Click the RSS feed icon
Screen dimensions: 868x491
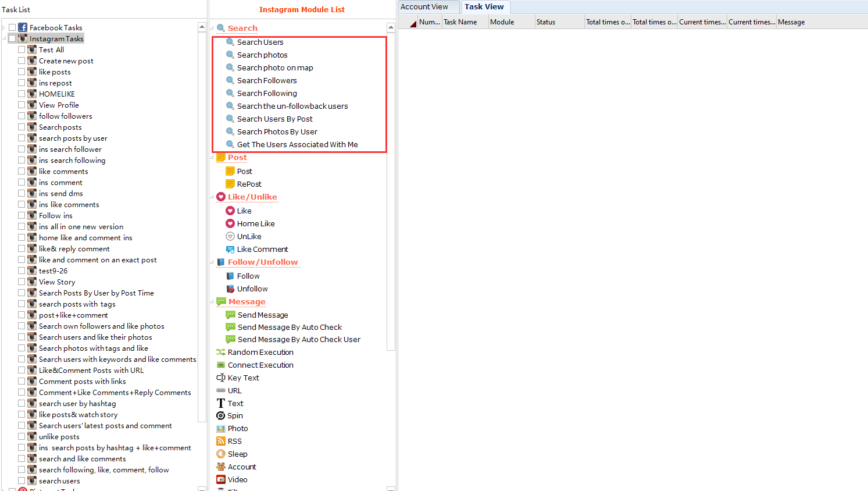point(221,441)
